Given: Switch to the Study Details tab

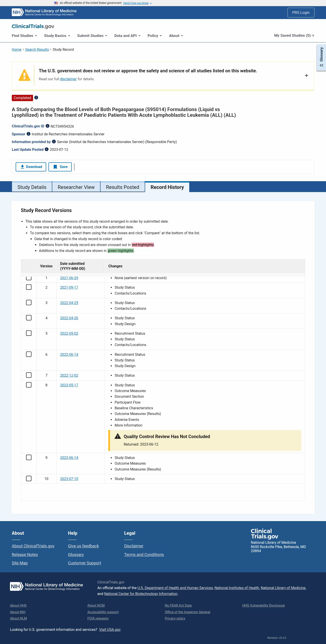Looking at the screenshot, I should tap(32, 187).
